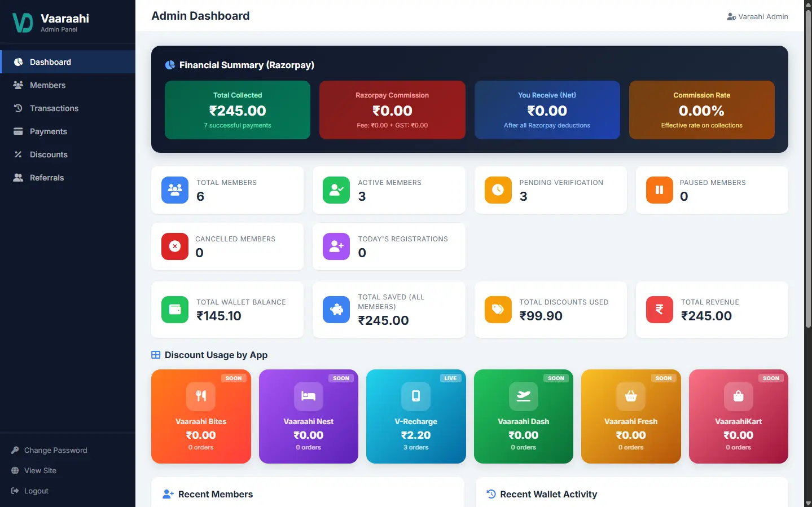Click the Varaahi Admin user icon
The image size is (812, 507).
coord(731,16)
